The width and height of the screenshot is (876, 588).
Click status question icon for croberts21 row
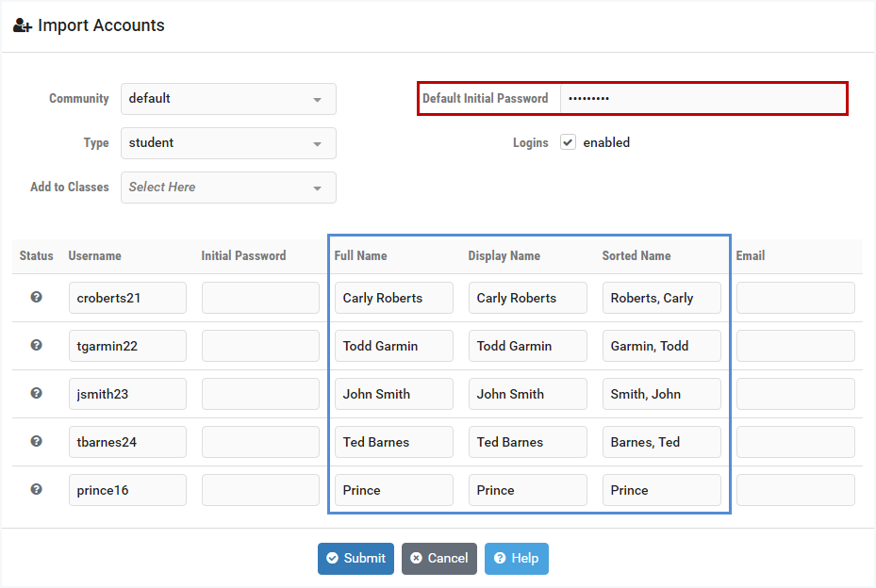(36, 297)
